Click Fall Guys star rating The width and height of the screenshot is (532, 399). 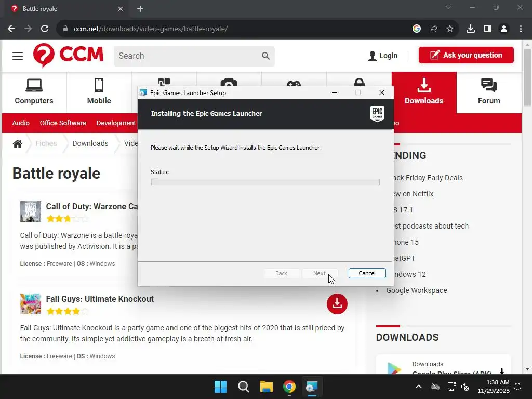click(x=68, y=311)
